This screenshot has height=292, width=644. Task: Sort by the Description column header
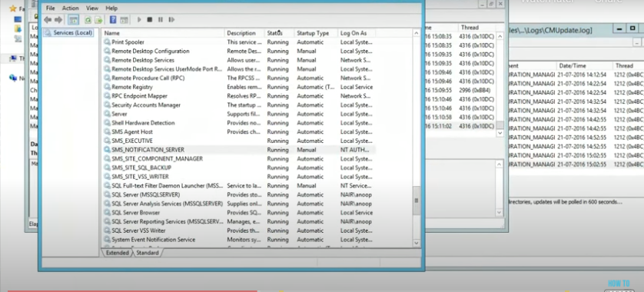click(x=244, y=33)
